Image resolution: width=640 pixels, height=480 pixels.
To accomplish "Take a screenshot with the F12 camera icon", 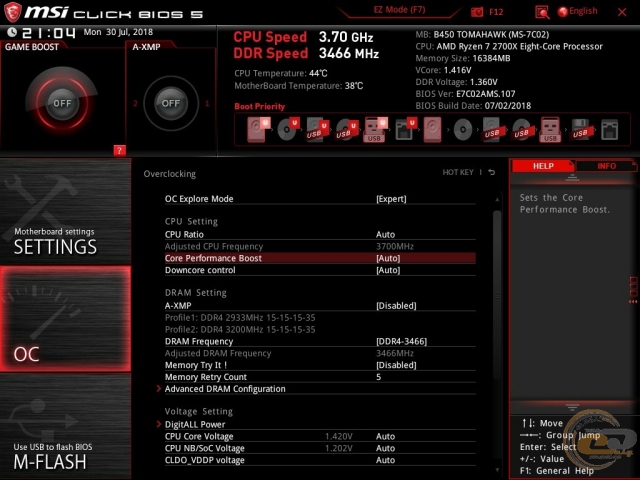I will (x=477, y=12).
